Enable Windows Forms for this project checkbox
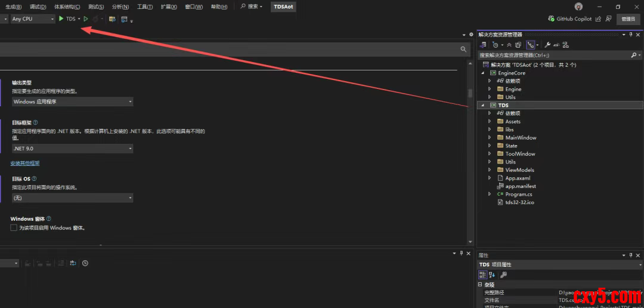Image resolution: width=644 pixels, height=308 pixels. pos(14,228)
